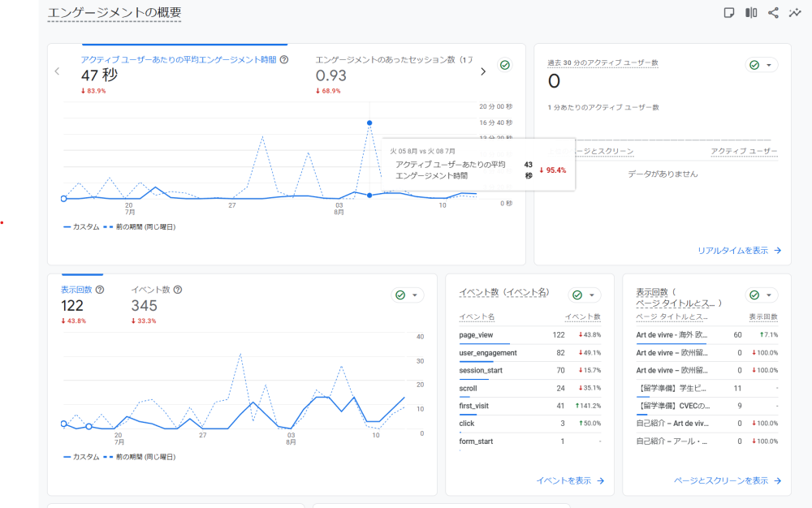Click the click event row
Viewport: 812px width, 508px height.
click(x=529, y=423)
